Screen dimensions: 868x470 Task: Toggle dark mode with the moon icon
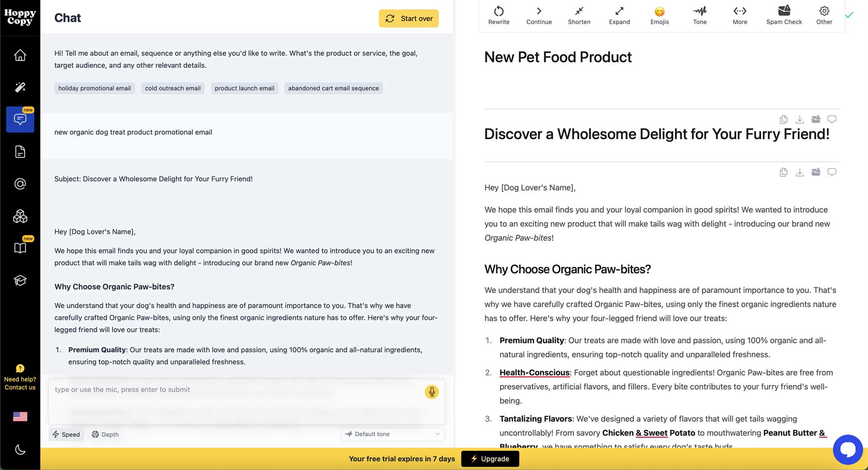pyautogui.click(x=20, y=450)
